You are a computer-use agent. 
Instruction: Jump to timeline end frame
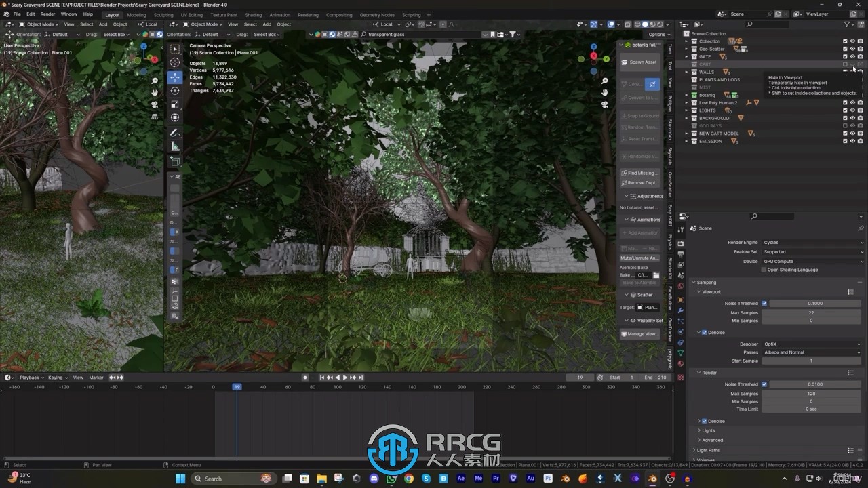click(361, 378)
